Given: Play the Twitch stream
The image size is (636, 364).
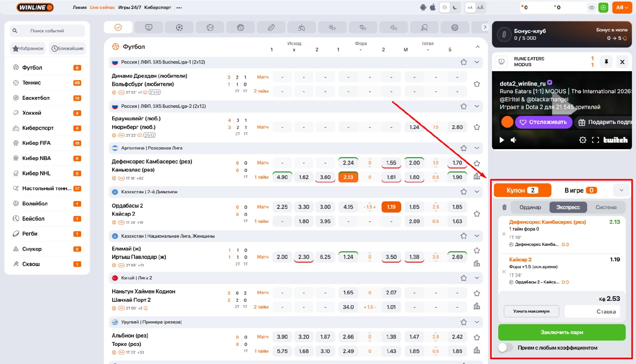Looking at the screenshot, I should (x=502, y=140).
